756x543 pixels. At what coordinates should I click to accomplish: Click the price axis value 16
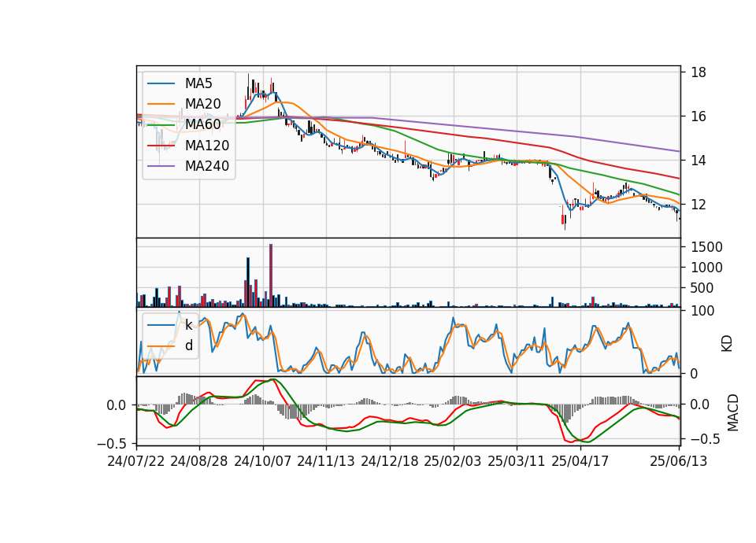699,116
